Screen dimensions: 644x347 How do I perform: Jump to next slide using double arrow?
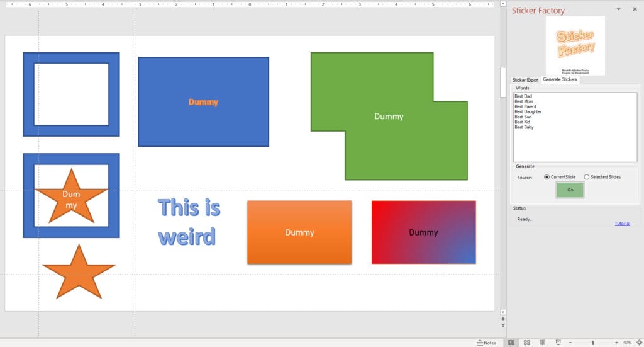(502, 326)
